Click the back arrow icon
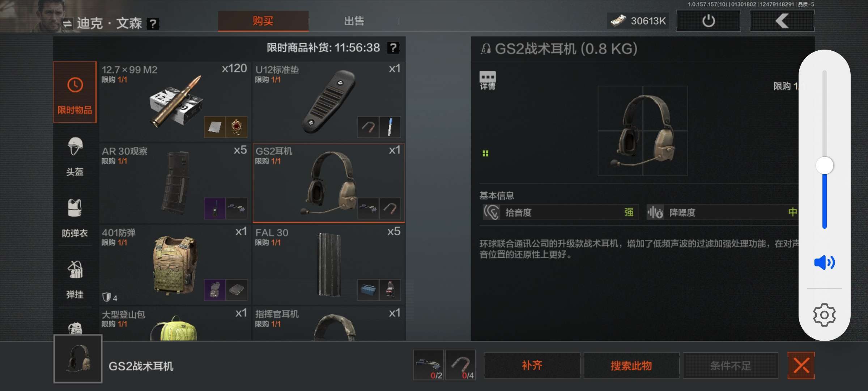The height and width of the screenshot is (391, 868). point(782,21)
